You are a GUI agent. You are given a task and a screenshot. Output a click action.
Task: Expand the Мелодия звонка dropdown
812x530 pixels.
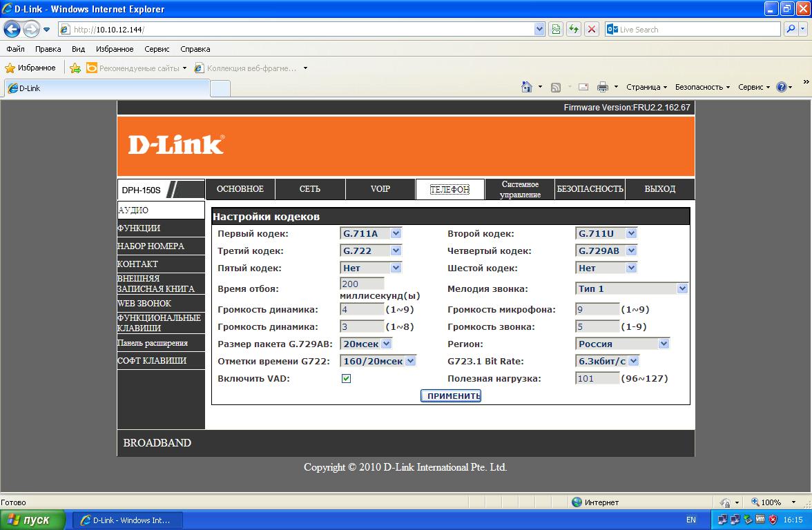tap(632, 289)
